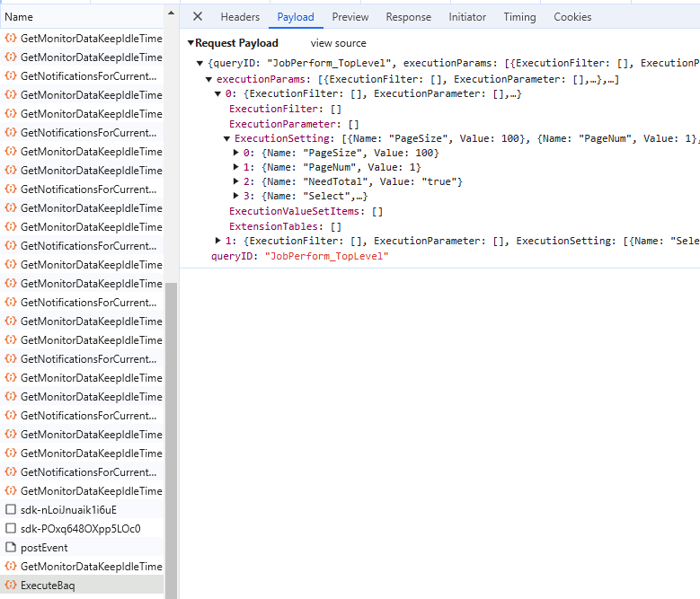Switch to the Cookies tab

572,17
